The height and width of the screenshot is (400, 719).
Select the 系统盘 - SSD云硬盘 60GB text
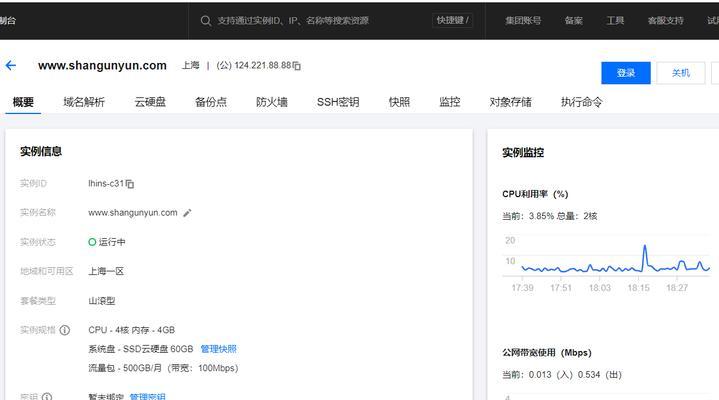tap(141, 349)
